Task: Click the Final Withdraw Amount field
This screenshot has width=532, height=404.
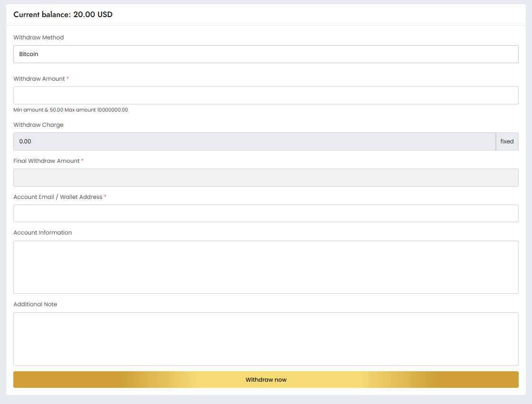Action: tap(266, 178)
